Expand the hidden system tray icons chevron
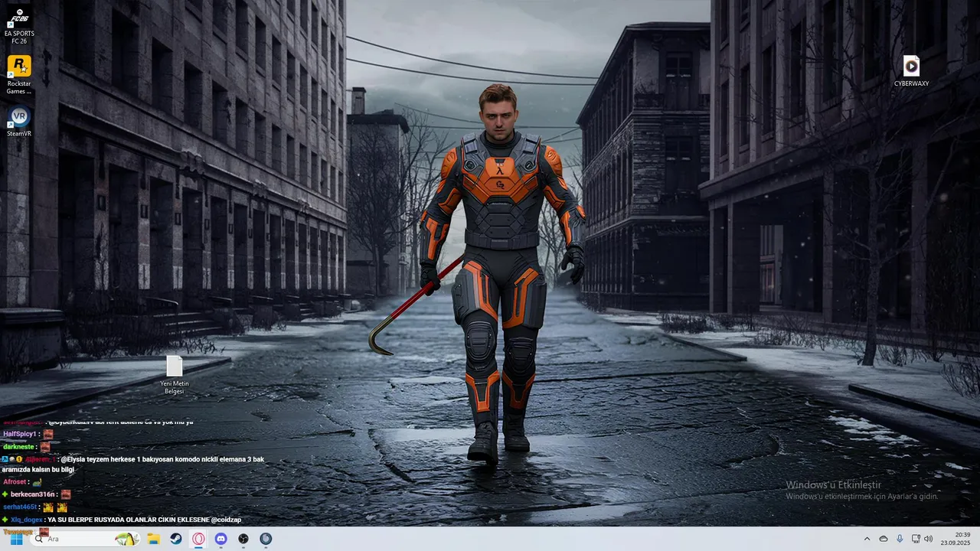 pyautogui.click(x=867, y=539)
